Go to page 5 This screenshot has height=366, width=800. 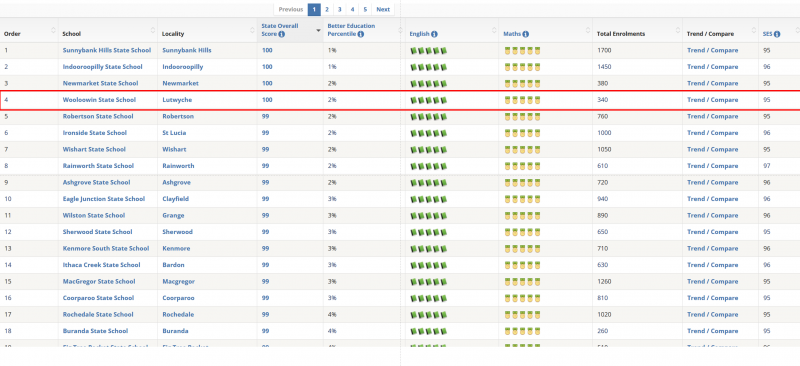[x=365, y=9]
